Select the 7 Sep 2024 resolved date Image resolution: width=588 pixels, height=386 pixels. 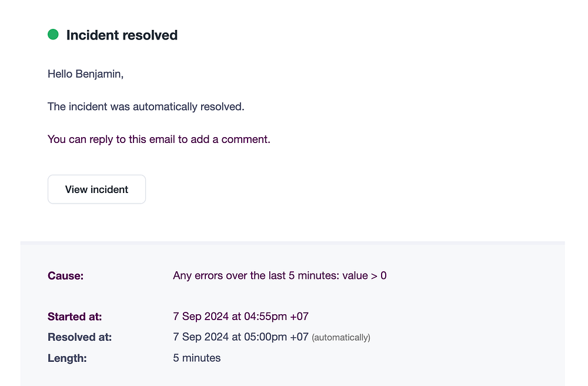click(x=201, y=337)
